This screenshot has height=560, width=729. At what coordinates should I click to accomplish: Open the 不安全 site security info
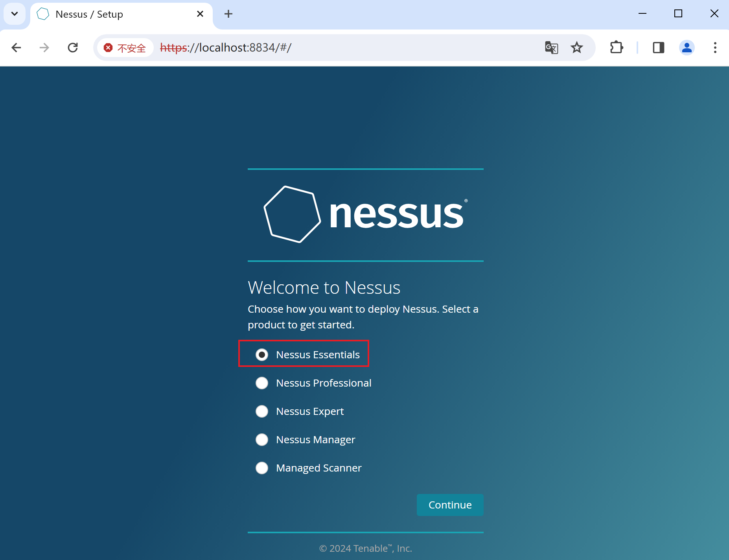[125, 48]
